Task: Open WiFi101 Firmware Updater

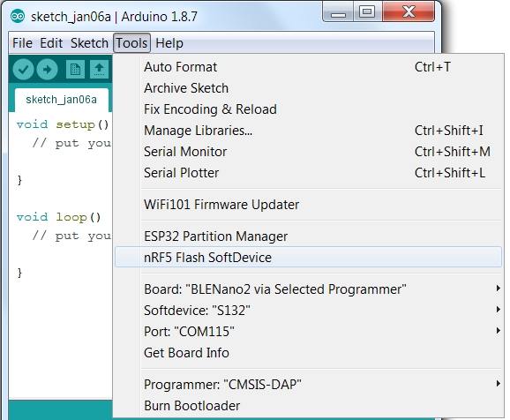Action: click(308, 205)
